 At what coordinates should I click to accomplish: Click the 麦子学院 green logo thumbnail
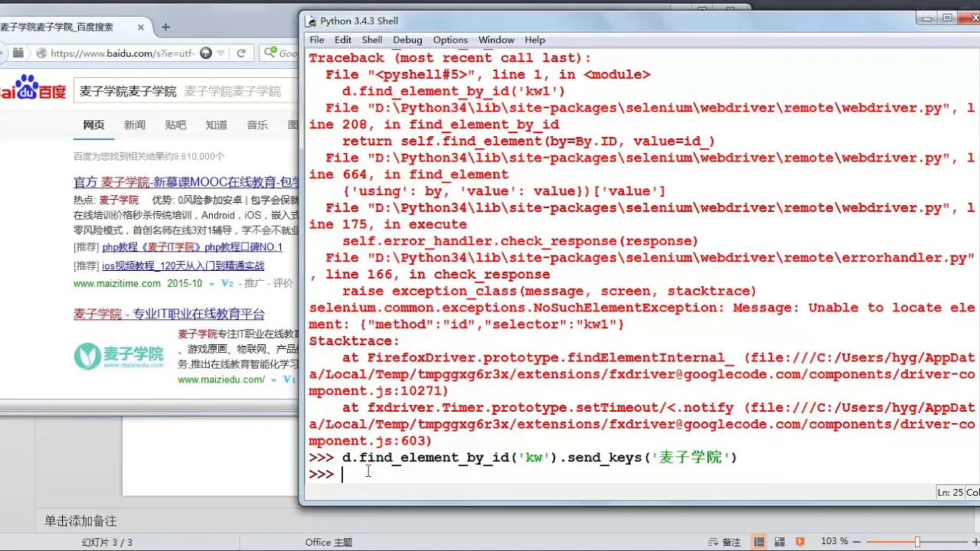119,354
